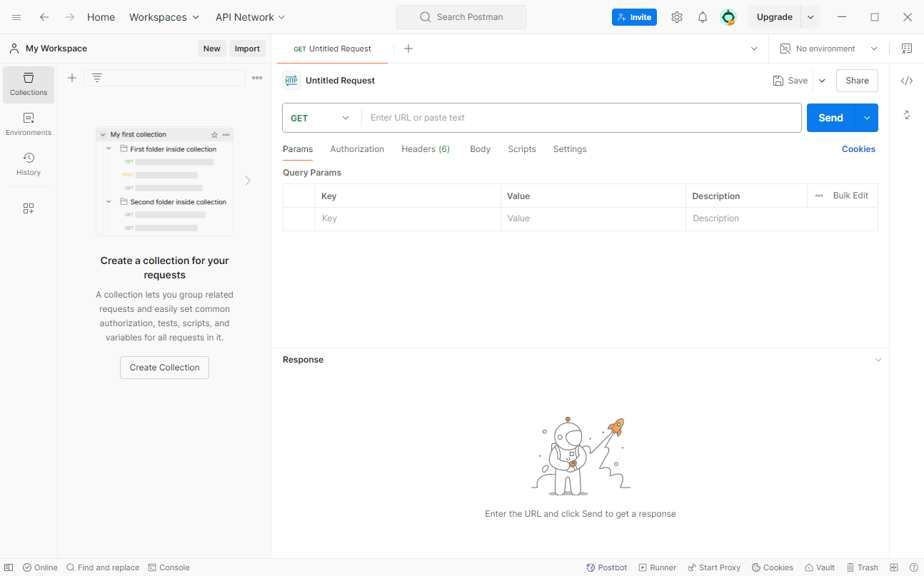Select the Untitled Request tab
The width and height of the screenshot is (924, 576).
pyautogui.click(x=333, y=49)
